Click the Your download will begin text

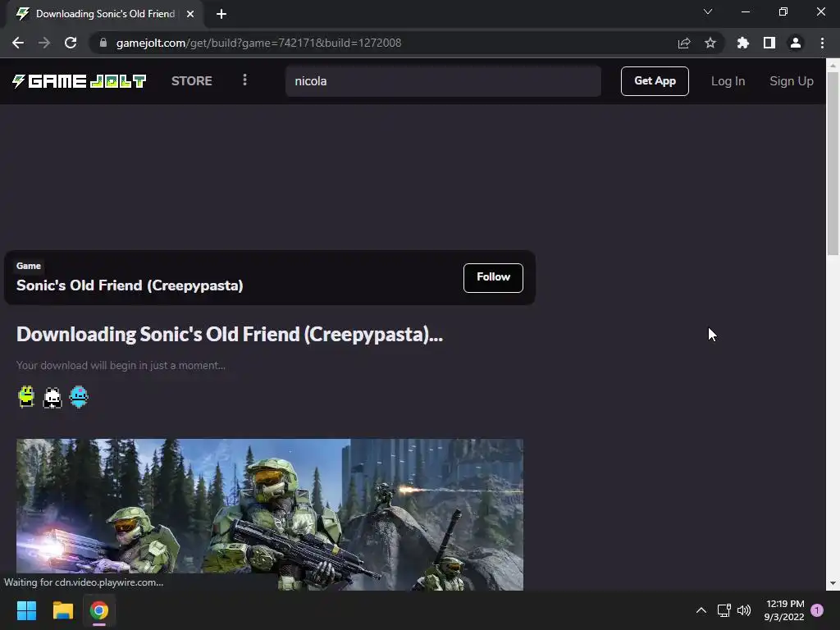(121, 365)
